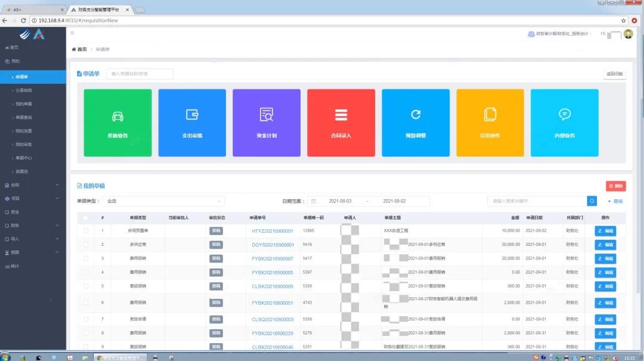Check the row 3 checkbox for FYBX20210900007
This screenshot has width=644, height=361.
pos(85,258)
